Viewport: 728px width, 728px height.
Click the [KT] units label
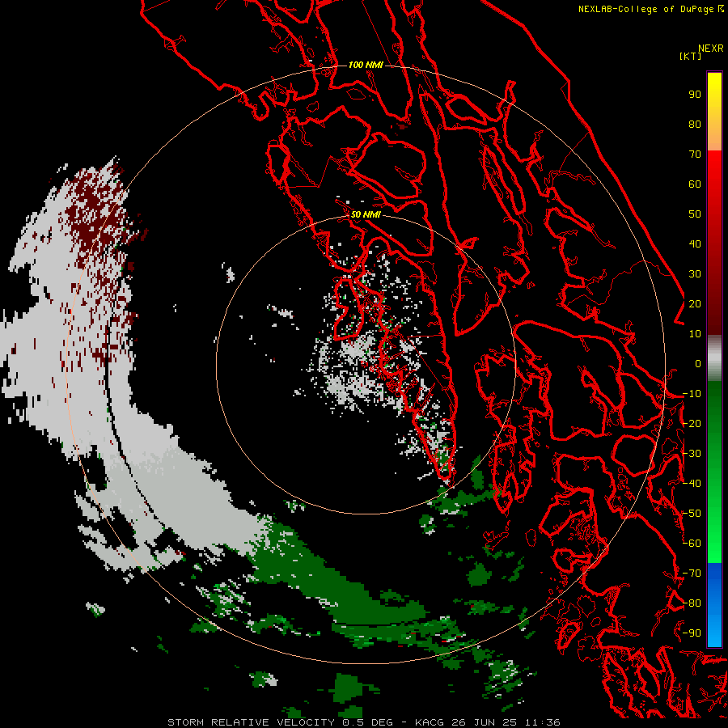point(690,56)
